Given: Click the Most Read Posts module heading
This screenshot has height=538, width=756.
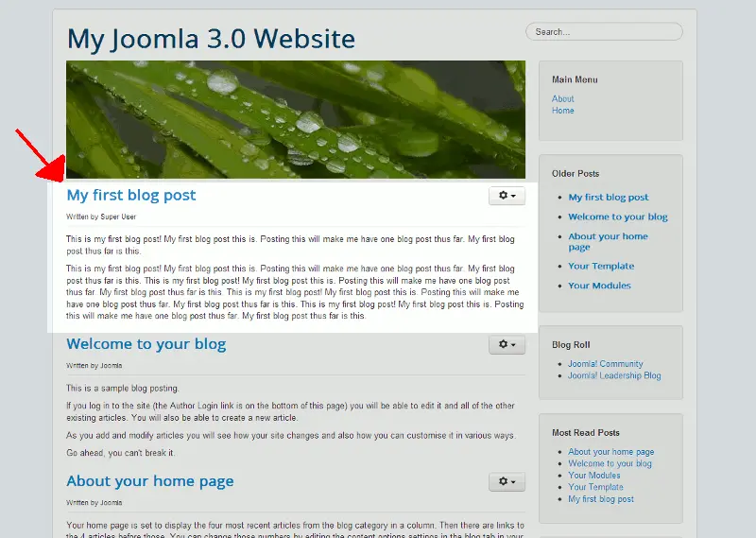Looking at the screenshot, I should tap(586, 433).
